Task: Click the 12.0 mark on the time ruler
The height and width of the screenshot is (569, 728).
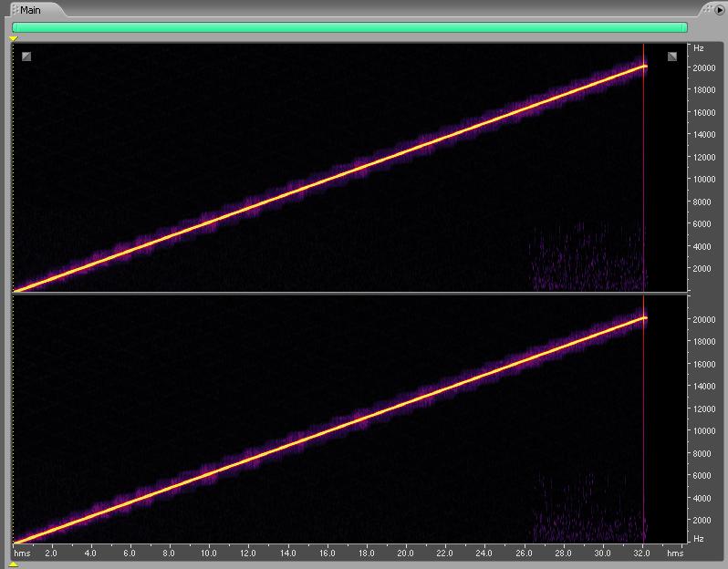Action: tap(248, 553)
